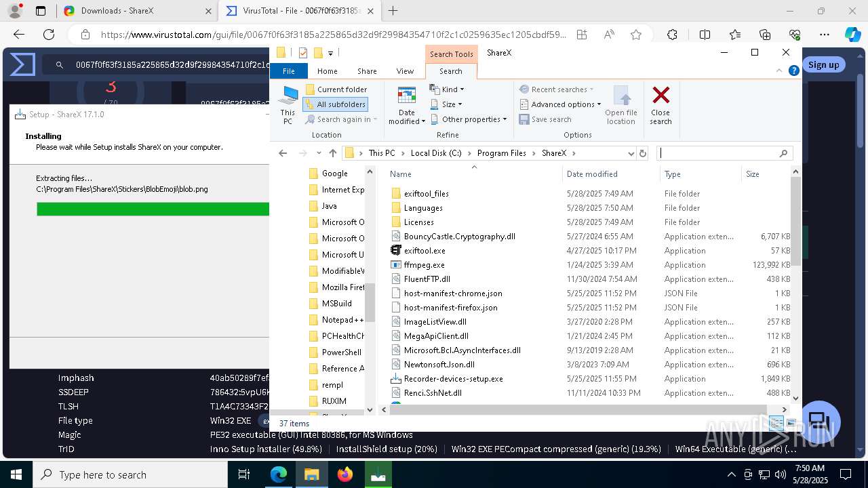Select the Licenses folder
The width and height of the screenshot is (868, 488).
(x=418, y=222)
